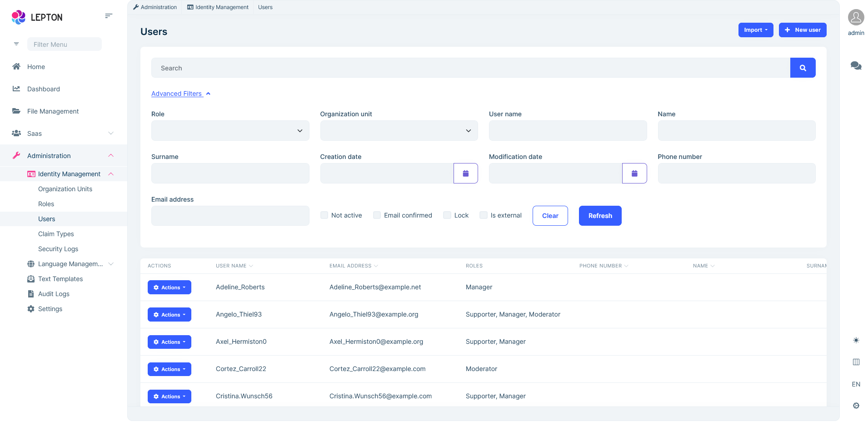Open Audit Logs from the sidebar
This screenshot has width=868, height=426.
pos(53,293)
